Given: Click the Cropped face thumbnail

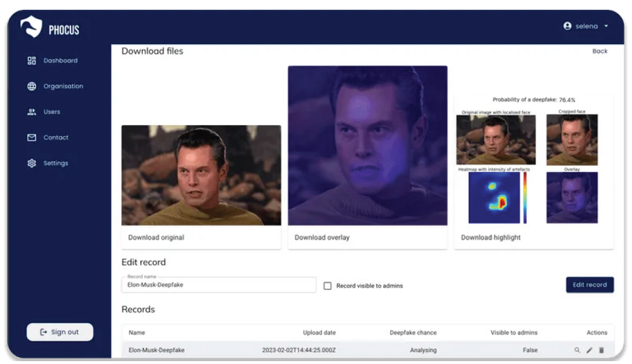Looking at the screenshot, I should [572, 140].
